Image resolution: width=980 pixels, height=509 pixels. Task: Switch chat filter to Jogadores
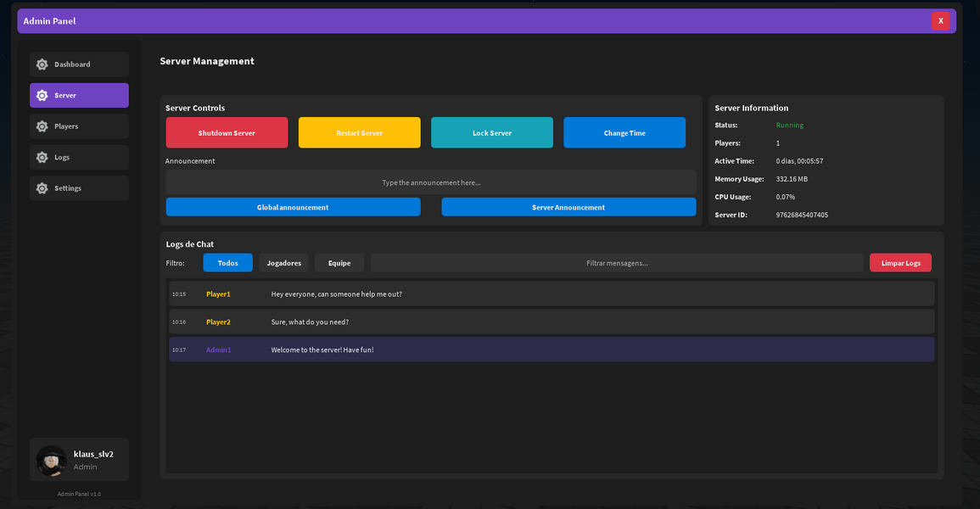point(284,262)
